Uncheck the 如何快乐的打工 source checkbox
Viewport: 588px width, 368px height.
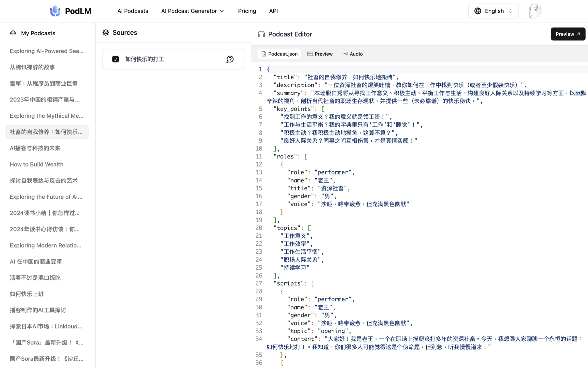pos(115,59)
